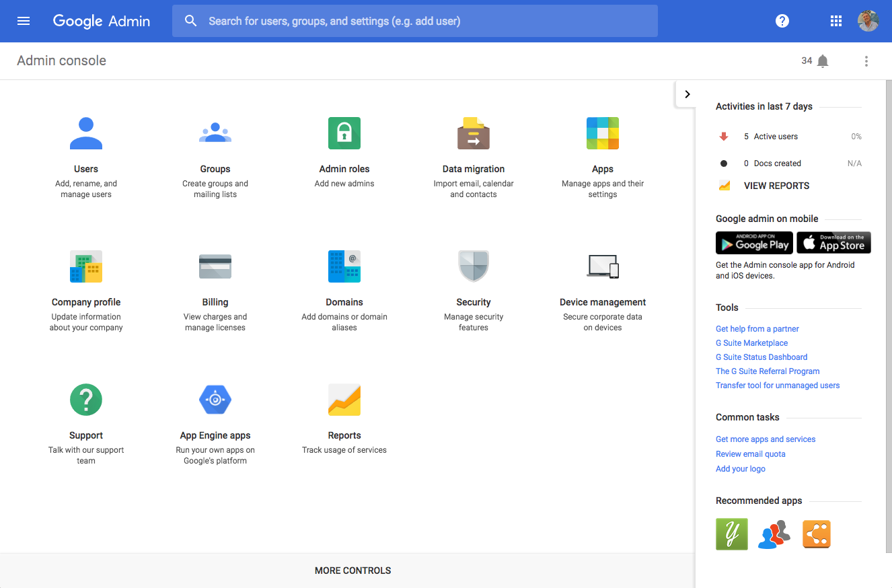Viewport: 892px width, 588px height.
Task: Click the View Reports chart icon in sidebar
Action: [x=724, y=186]
